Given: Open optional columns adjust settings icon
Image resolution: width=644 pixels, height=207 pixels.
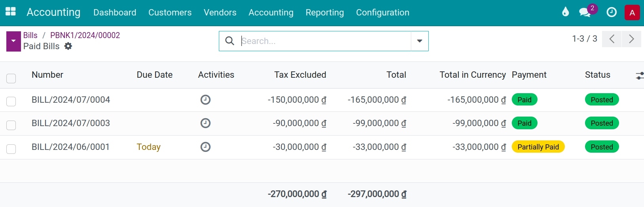Looking at the screenshot, I should point(639,75).
